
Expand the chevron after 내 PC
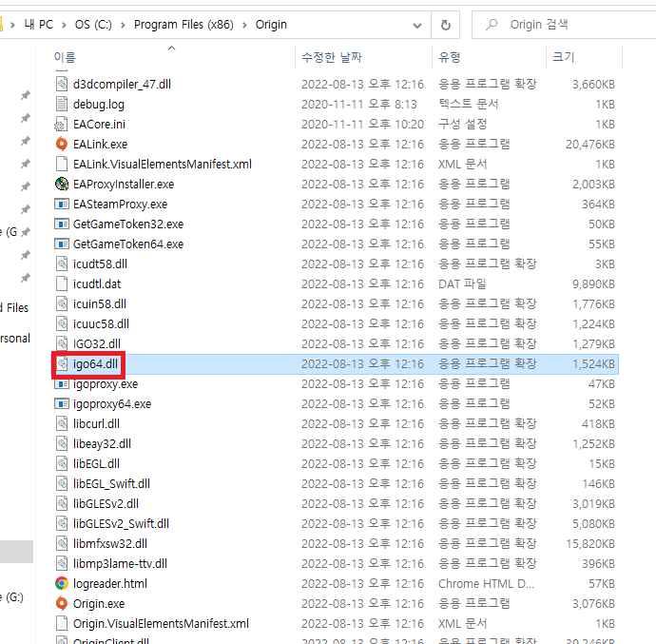click(64, 25)
